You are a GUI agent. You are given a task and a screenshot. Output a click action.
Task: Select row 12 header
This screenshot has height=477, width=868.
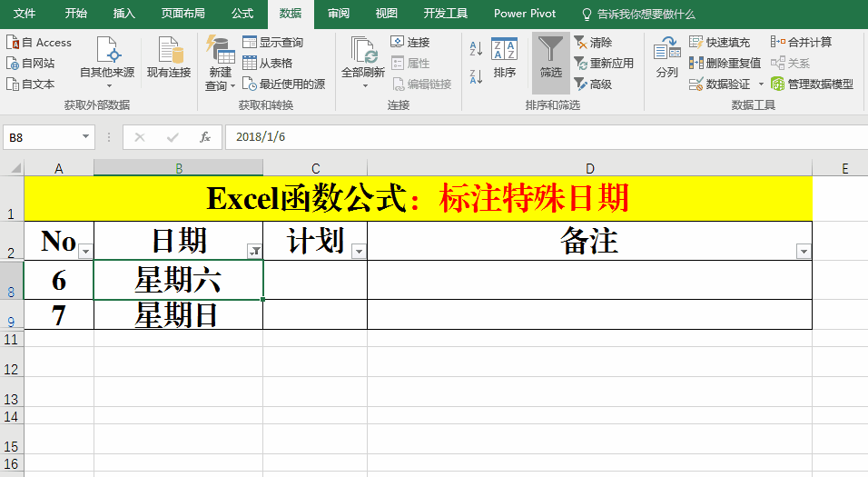coord(12,363)
